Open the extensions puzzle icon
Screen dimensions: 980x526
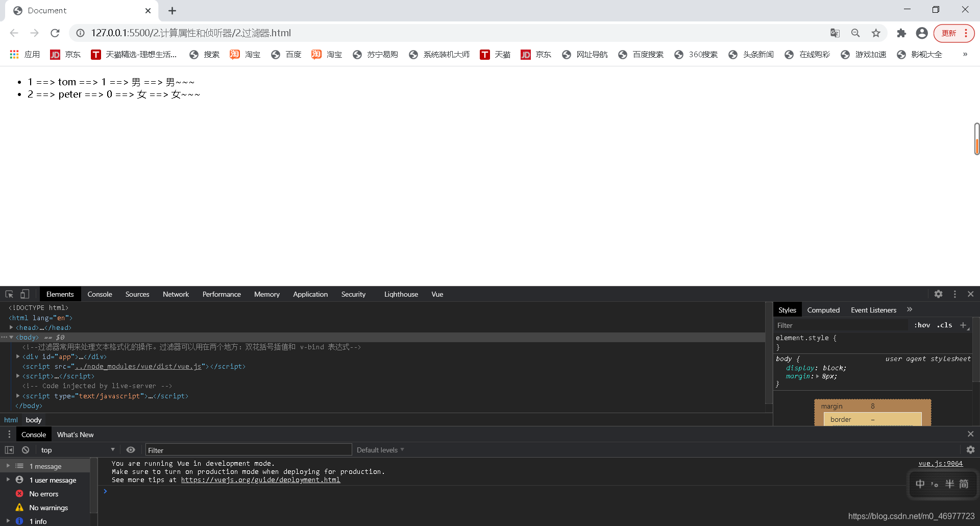tap(901, 33)
